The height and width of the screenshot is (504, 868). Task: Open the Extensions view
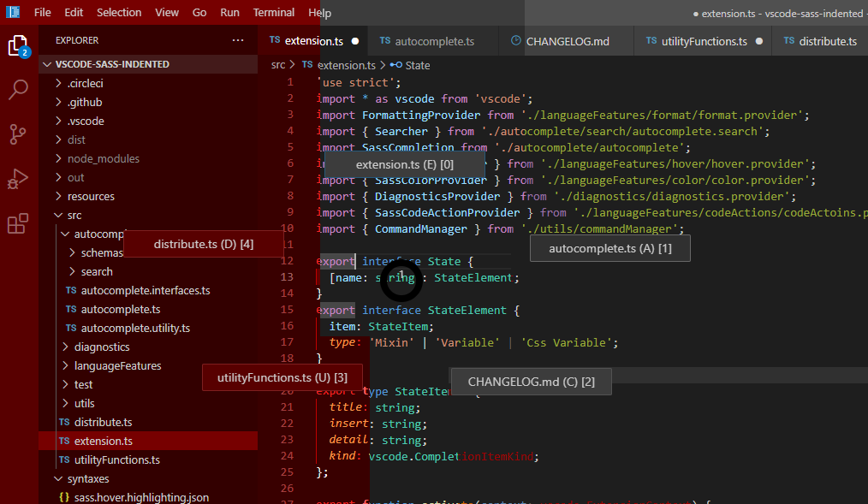18,222
